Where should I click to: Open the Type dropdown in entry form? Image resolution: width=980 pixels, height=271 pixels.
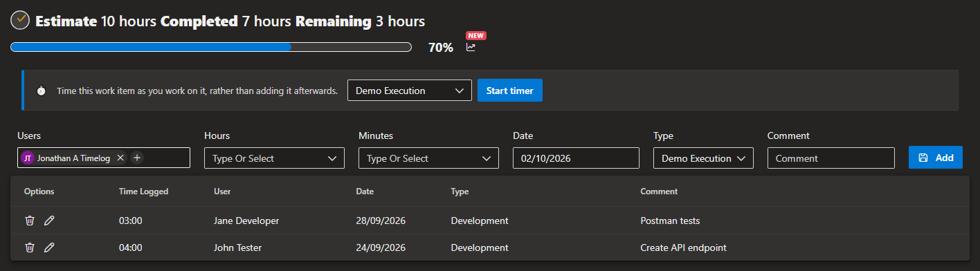pos(703,158)
